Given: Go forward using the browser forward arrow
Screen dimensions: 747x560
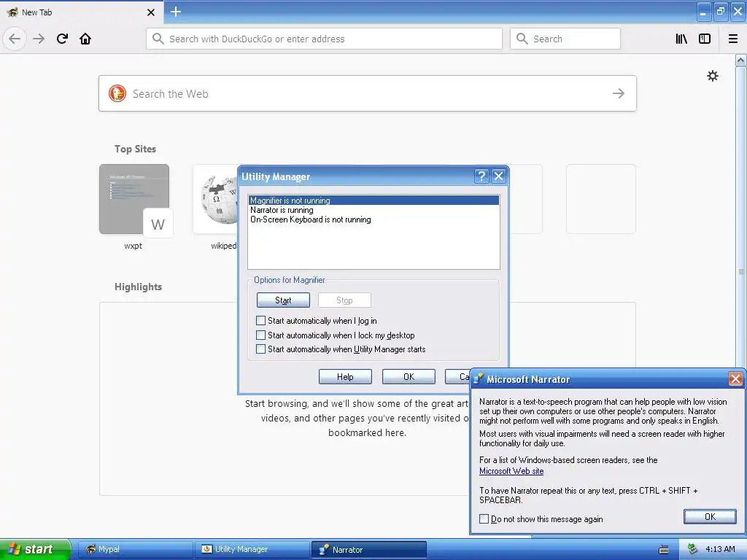Looking at the screenshot, I should [39, 39].
